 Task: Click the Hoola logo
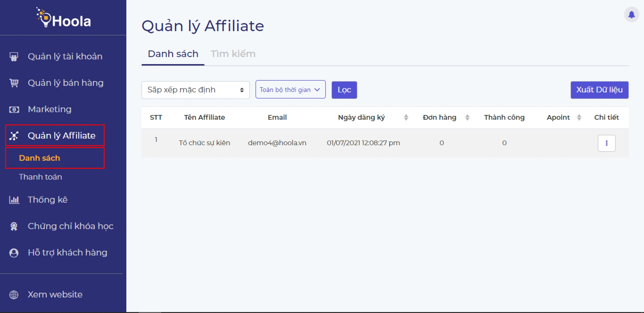(x=63, y=18)
